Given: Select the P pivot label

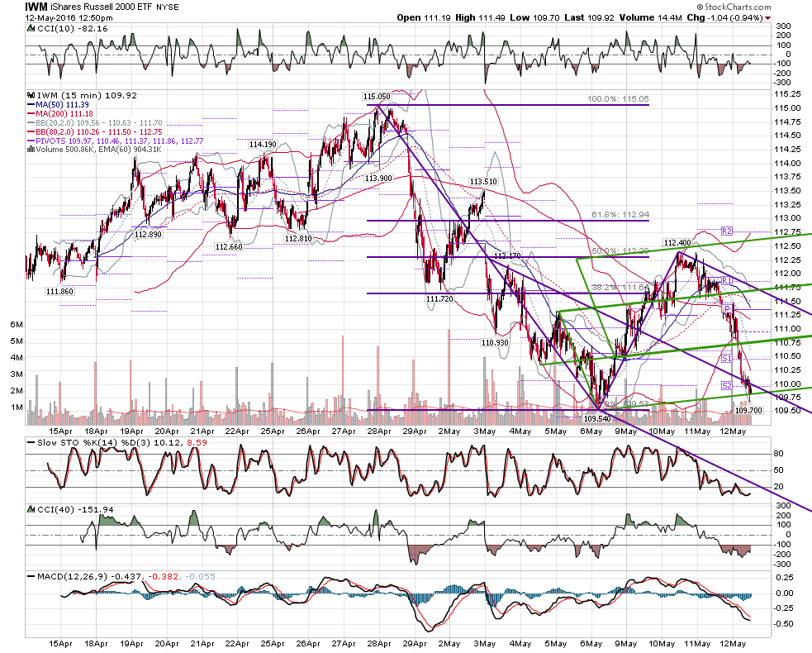Looking at the screenshot, I should [727, 309].
